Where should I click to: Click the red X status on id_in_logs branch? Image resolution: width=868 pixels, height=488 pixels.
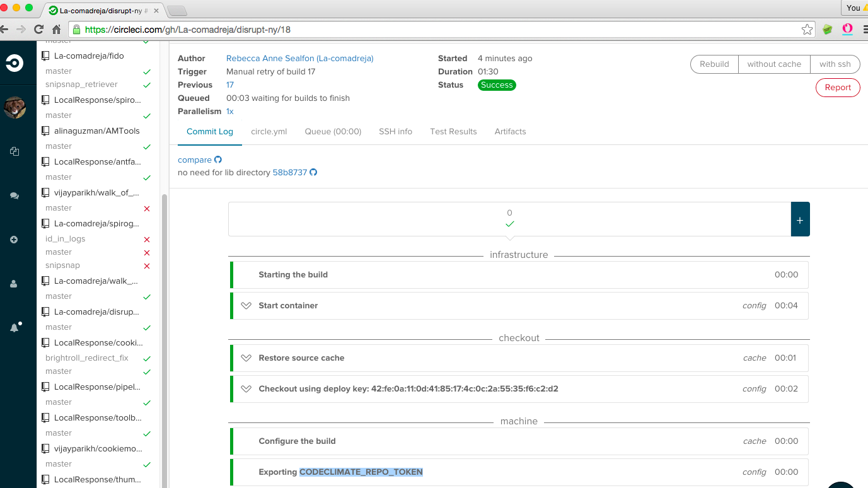pos(147,240)
